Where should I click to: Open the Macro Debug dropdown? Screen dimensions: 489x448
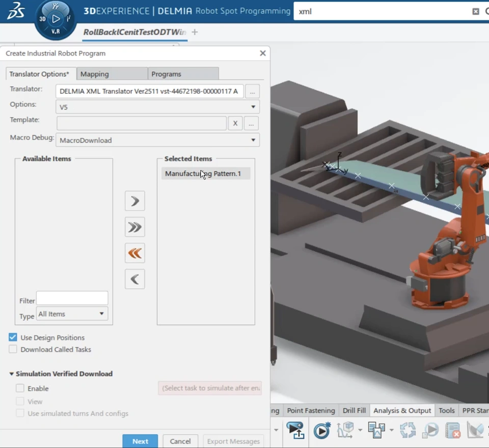click(x=253, y=140)
